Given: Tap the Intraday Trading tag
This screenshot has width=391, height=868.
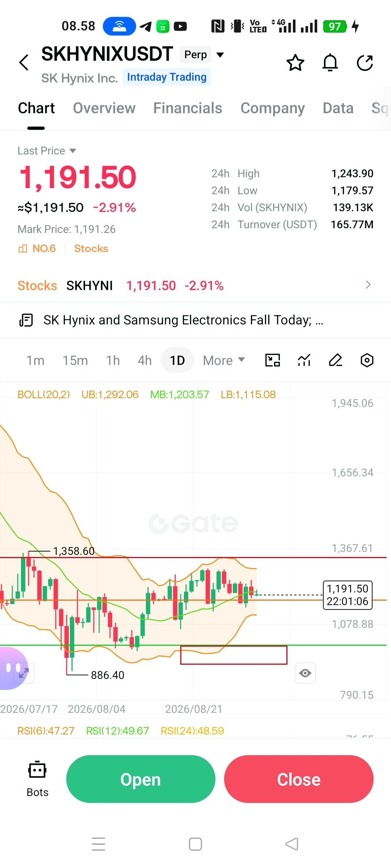Looking at the screenshot, I should point(167,77).
